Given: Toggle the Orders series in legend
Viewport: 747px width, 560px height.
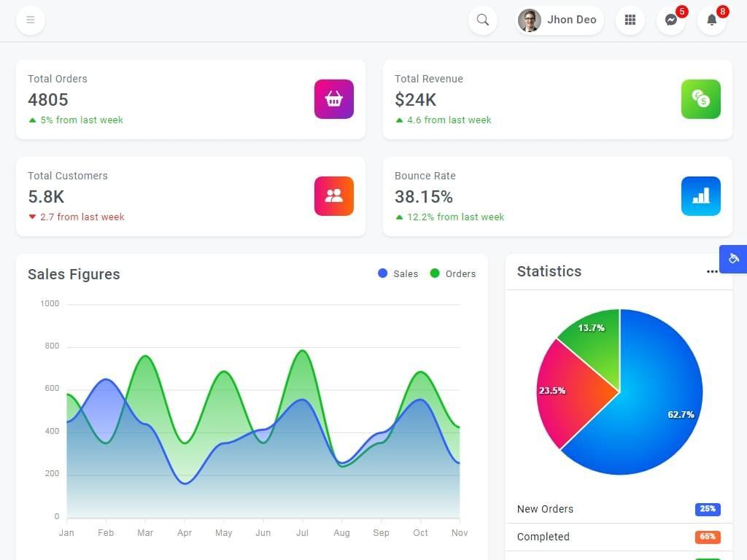Looking at the screenshot, I should pos(452,274).
